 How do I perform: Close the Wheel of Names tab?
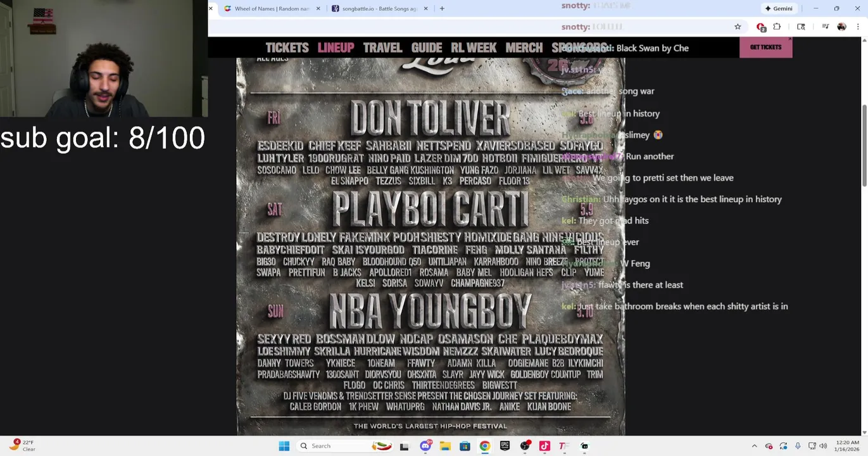point(318,9)
